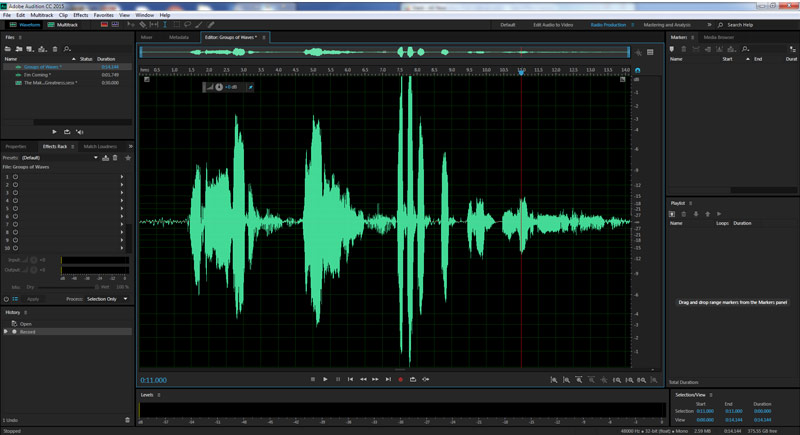Click Zoom In Amplitude icon
The width and height of the screenshot is (800, 435).
pos(554,380)
